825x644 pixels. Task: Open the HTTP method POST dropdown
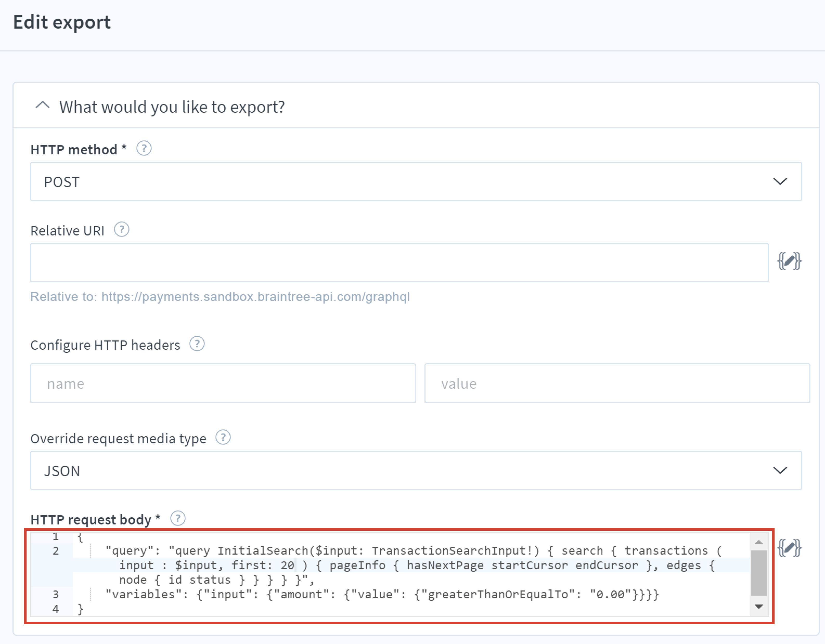pyautogui.click(x=416, y=182)
